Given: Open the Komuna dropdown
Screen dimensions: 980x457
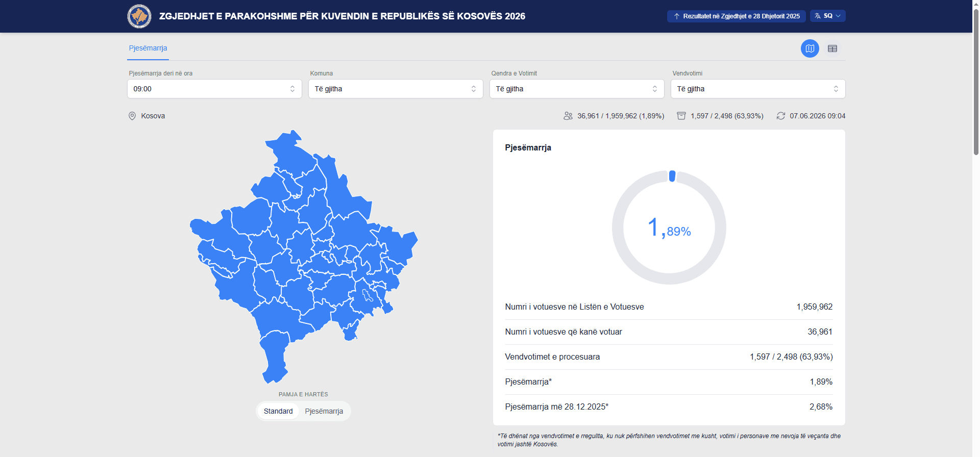Looking at the screenshot, I should (x=396, y=89).
